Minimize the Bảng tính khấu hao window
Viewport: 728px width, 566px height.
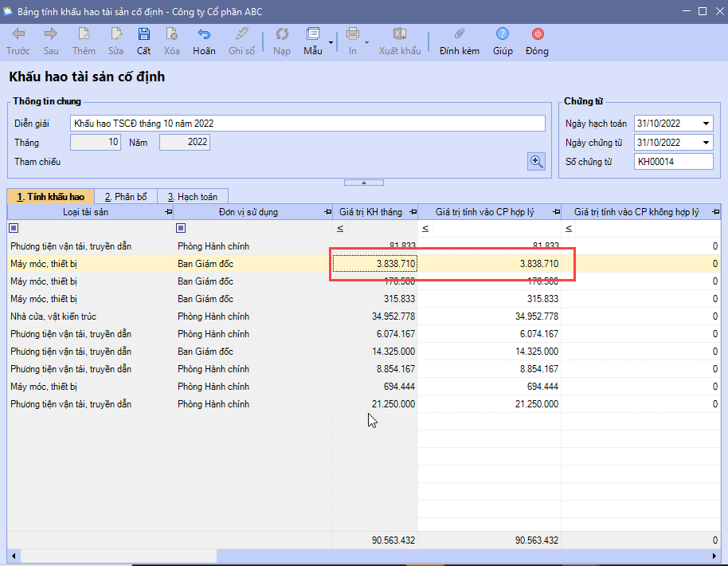687,11
